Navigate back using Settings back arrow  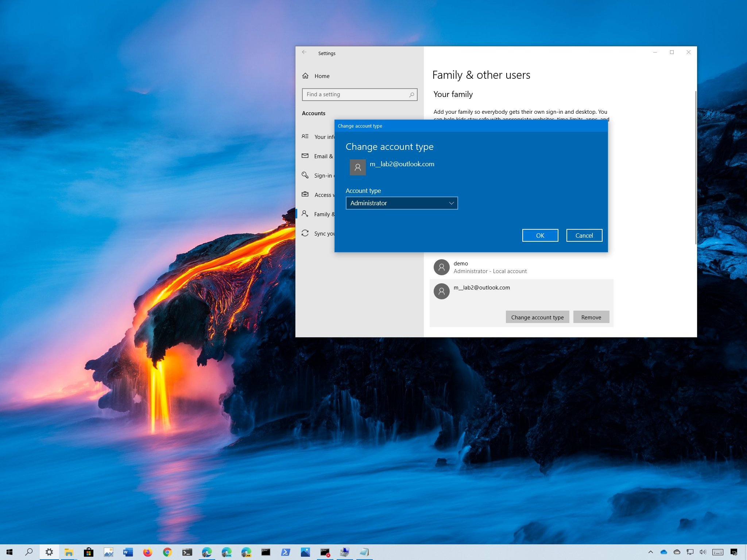(x=304, y=53)
